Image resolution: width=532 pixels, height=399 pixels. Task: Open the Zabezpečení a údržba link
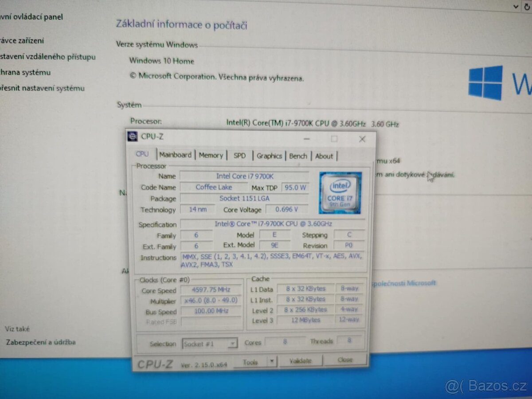(x=40, y=342)
